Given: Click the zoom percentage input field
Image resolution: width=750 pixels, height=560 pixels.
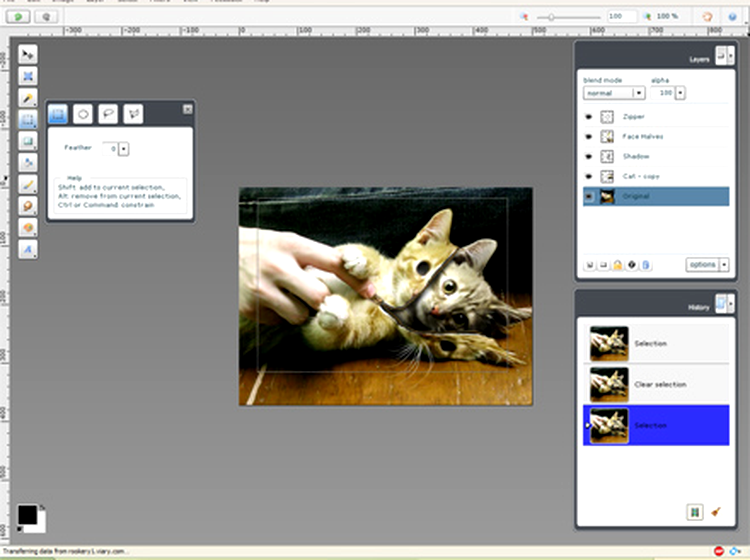Looking at the screenshot, I should [622, 17].
